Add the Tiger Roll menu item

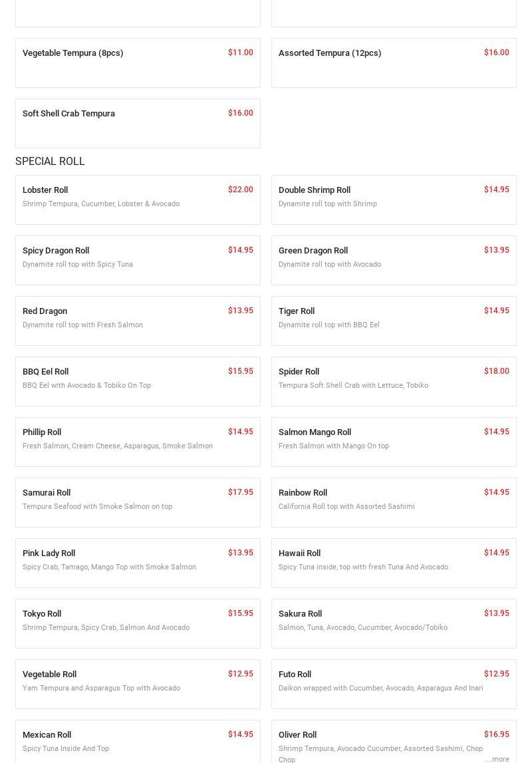394,321
